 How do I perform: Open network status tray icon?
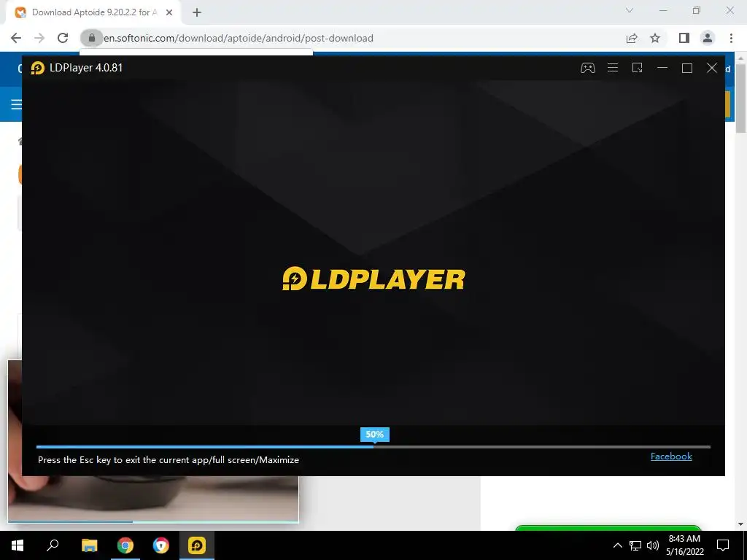[x=635, y=545]
